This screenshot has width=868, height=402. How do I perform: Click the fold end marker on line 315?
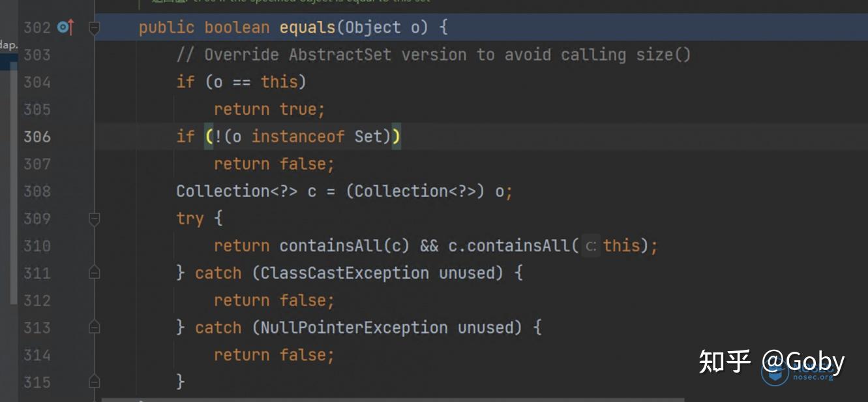[x=94, y=382]
